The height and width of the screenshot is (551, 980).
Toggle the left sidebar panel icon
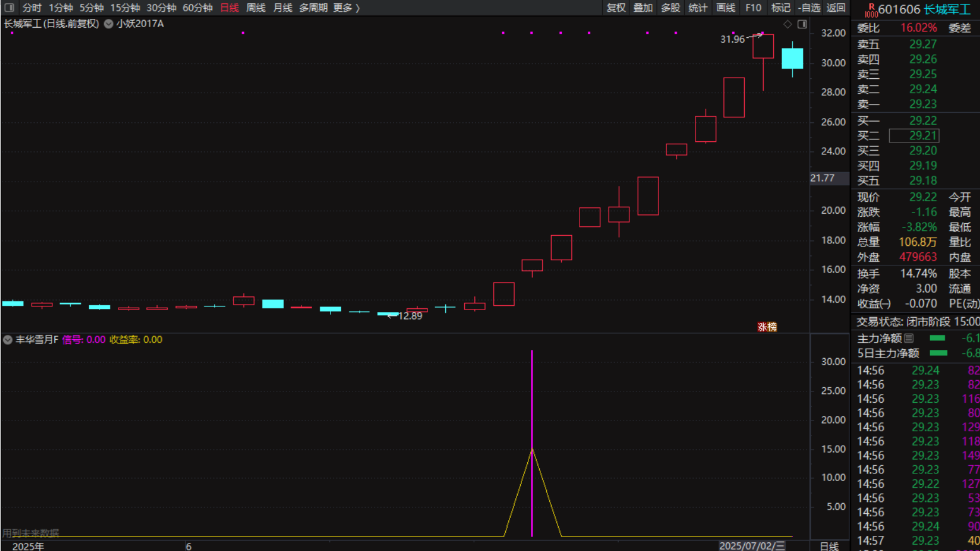pyautogui.click(x=9, y=8)
